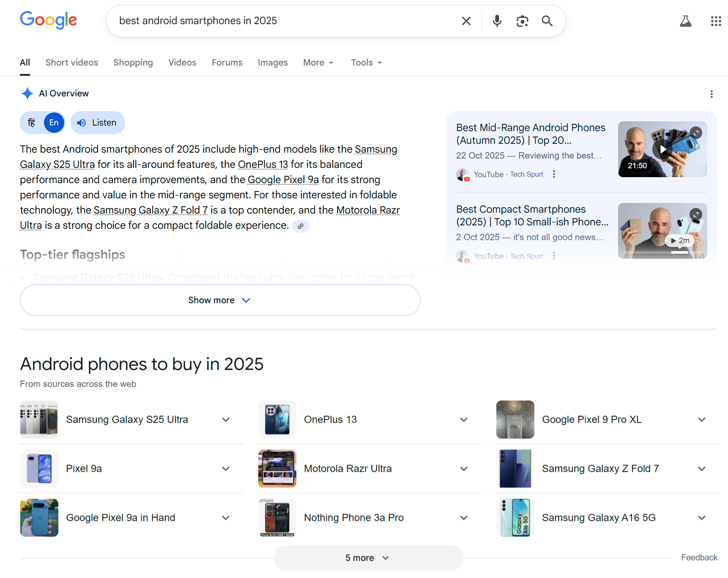Viewport: 728px width, 578px height.
Task: Expand the Samsung Galaxy S25 Ultra entry
Action: coord(226,420)
